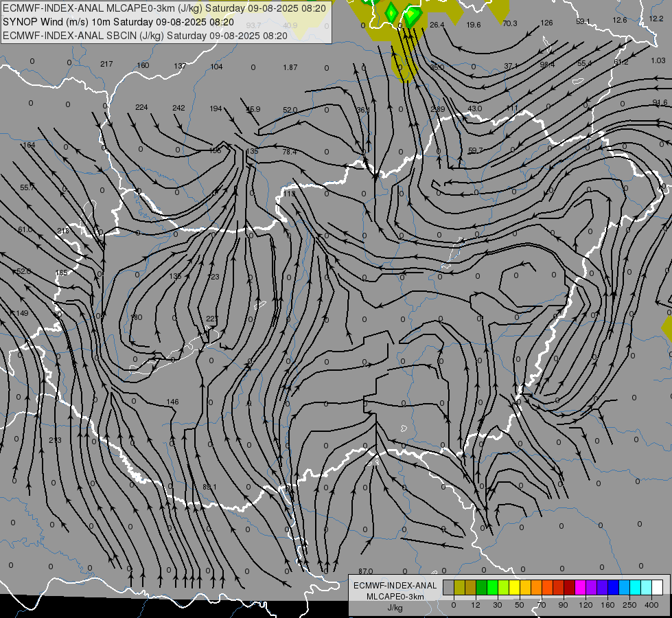This screenshot has width=672, height=618.
Task: Click the legend scale value '70'
Action: [542, 605]
